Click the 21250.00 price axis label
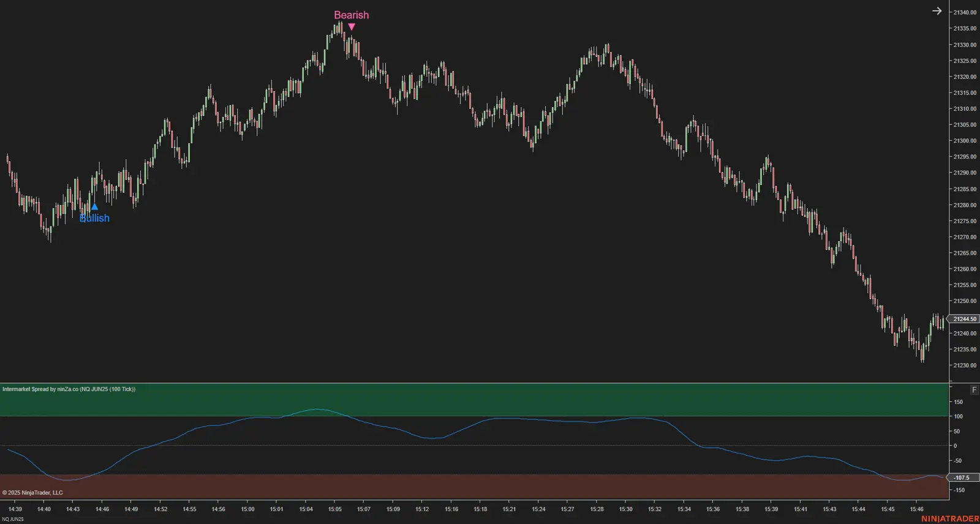Screen dimensions: 980x524 pos(965,301)
